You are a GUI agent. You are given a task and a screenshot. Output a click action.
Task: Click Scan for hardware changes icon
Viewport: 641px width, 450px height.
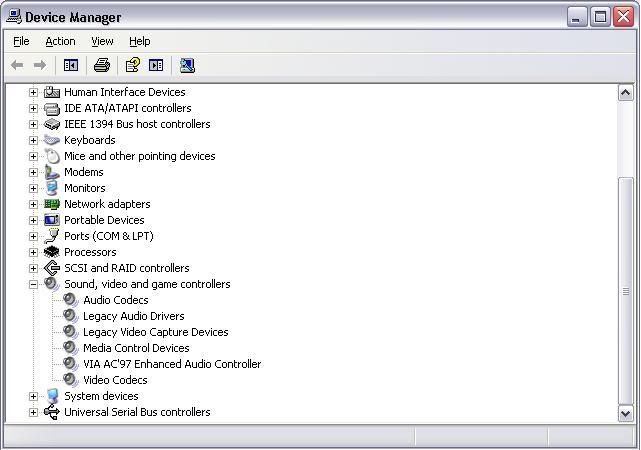(187, 65)
